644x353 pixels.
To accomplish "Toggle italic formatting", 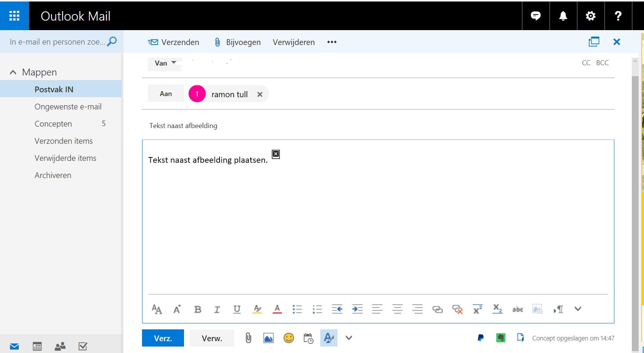I will [x=217, y=310].
